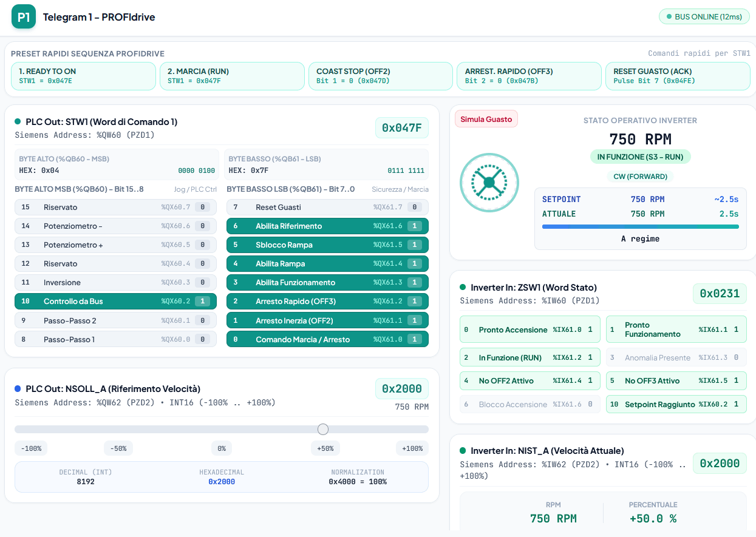Click the P1 logo icon
This screenshot has width=756, height=537.
coord(24,17)
